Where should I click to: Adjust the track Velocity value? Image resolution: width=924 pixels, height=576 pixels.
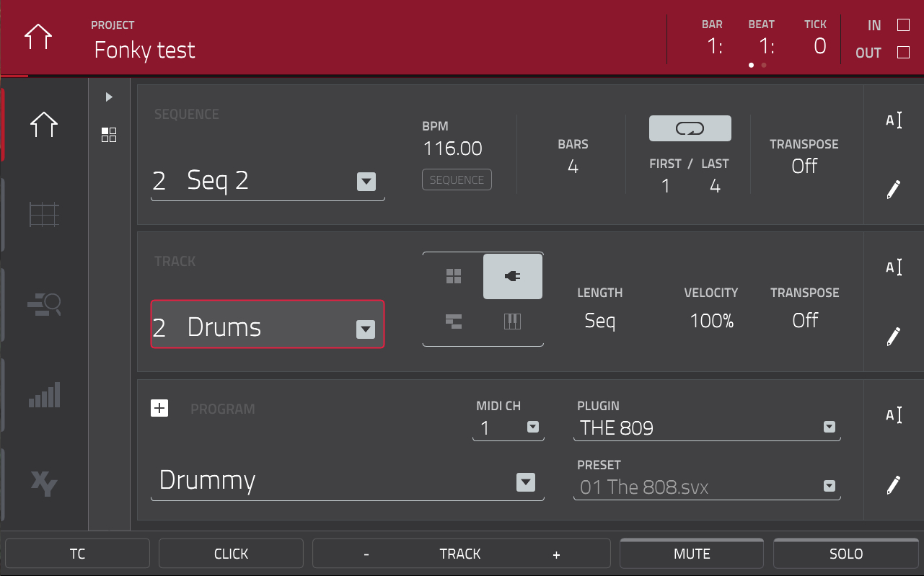pyautogui.click(x=711, y=321)
